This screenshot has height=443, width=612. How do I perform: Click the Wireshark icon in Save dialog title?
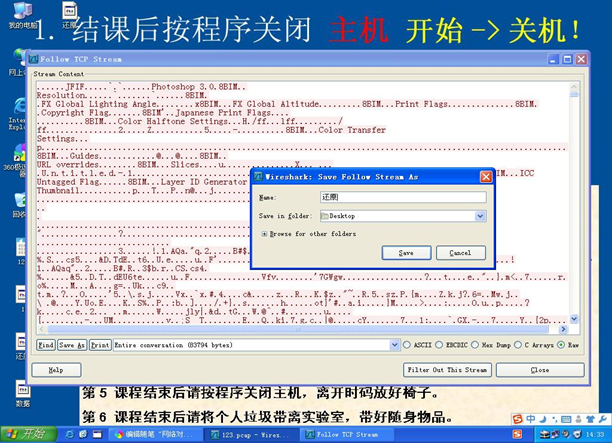258,177
